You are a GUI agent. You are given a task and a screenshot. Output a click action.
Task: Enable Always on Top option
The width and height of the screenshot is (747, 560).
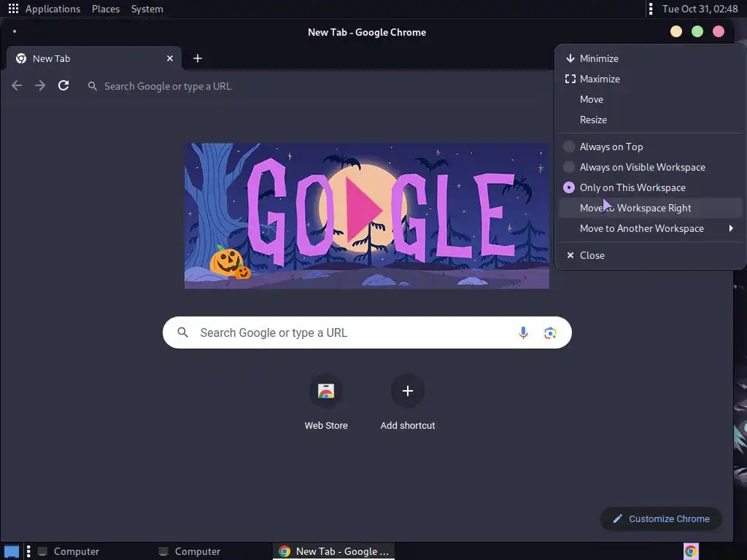click(x=650, y=147)
